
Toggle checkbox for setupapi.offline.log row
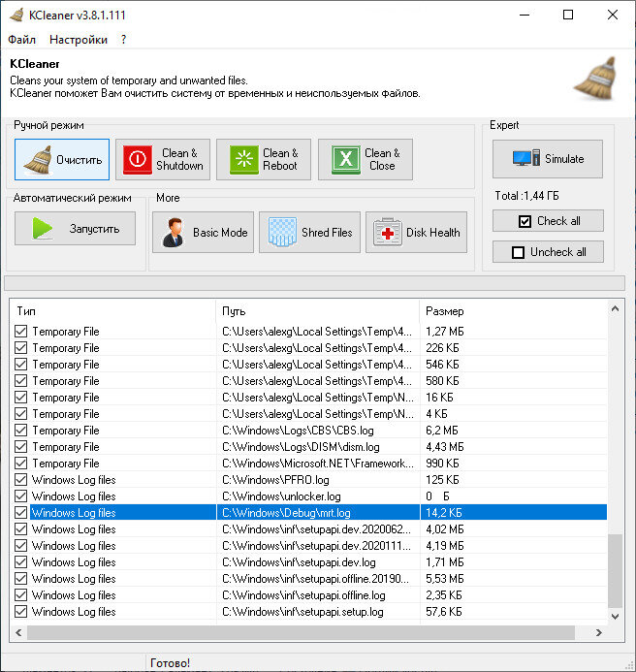pos(20,594)
